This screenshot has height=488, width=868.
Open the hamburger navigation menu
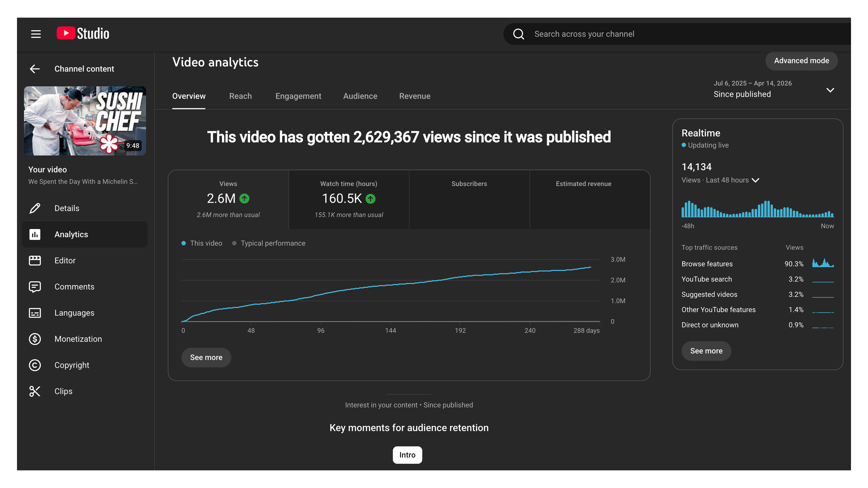(x=36, y=34)
